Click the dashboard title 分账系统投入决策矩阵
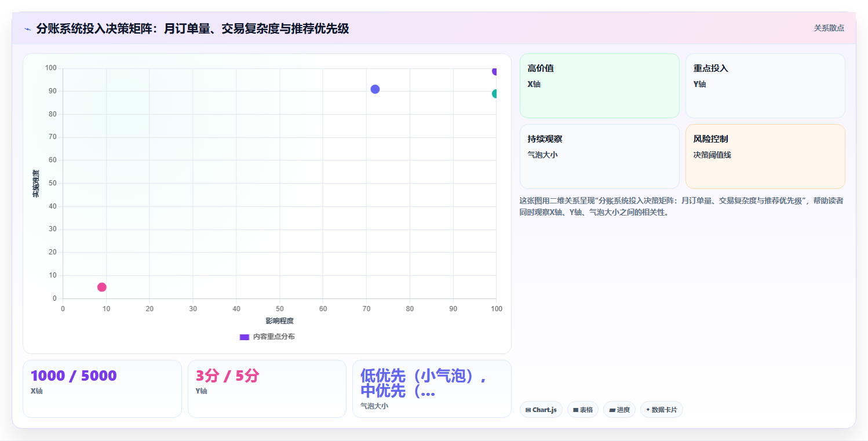 (192, 28)
